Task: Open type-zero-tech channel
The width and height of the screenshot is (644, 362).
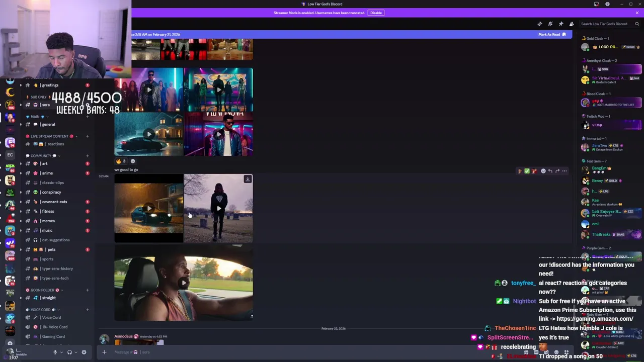Action: (x=56, y=278)
